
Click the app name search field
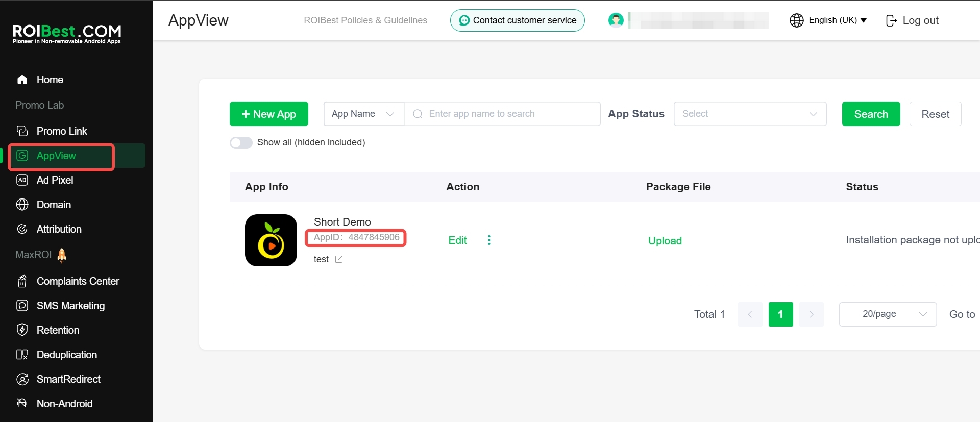[x=505, y=114]
